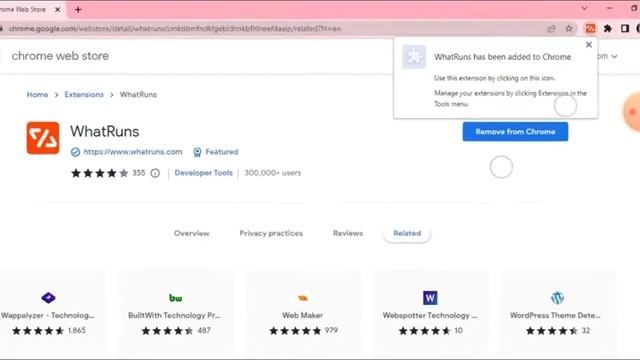
Task: Click the chrome web store header title
Action: (60, 56)
